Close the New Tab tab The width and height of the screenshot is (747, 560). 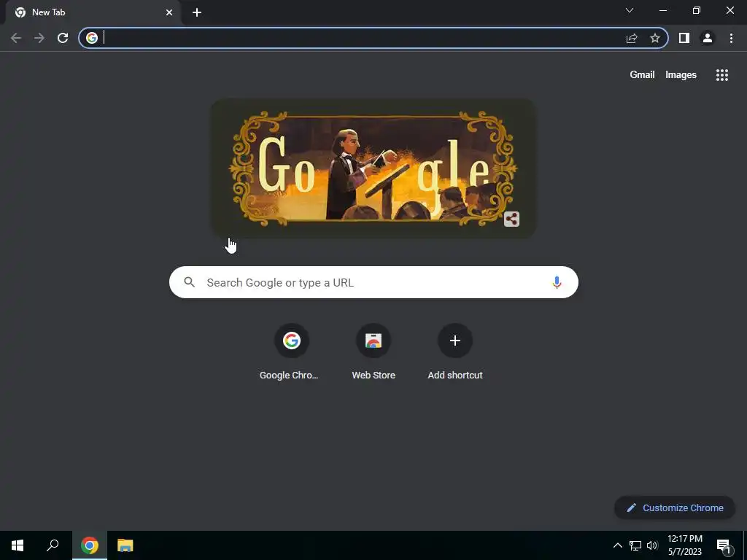(169, 12)
